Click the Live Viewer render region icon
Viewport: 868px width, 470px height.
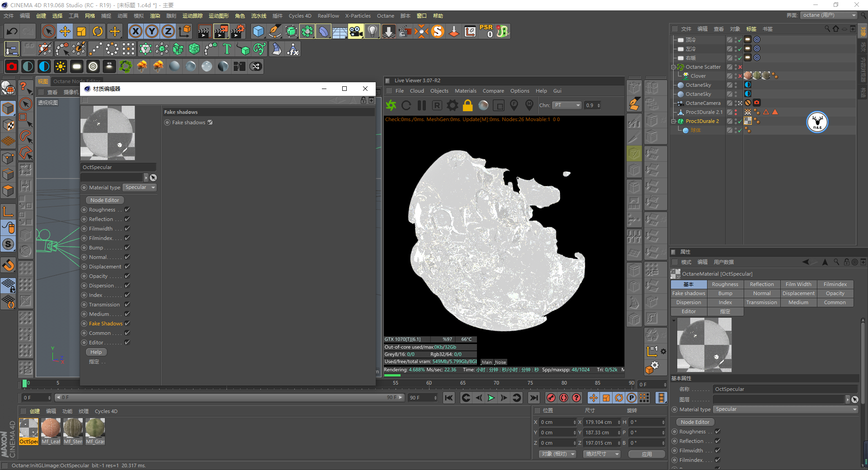coord(499,105)
